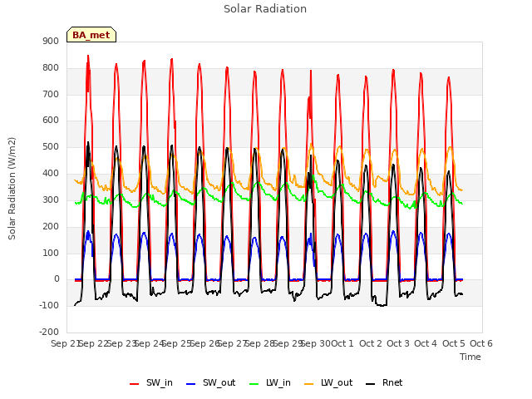This screenshot has height=399, width=532.
Task: Click the Oct 4 x-axis tick label
Action: tap(426, 343)
